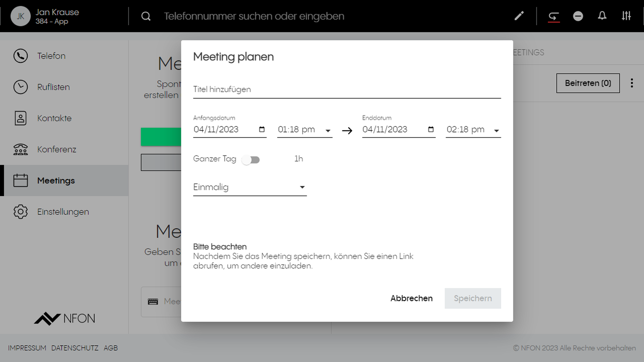Click the pencil edit icon in top bar
This screenshot has width=644, height=362.
click(519, 16)
